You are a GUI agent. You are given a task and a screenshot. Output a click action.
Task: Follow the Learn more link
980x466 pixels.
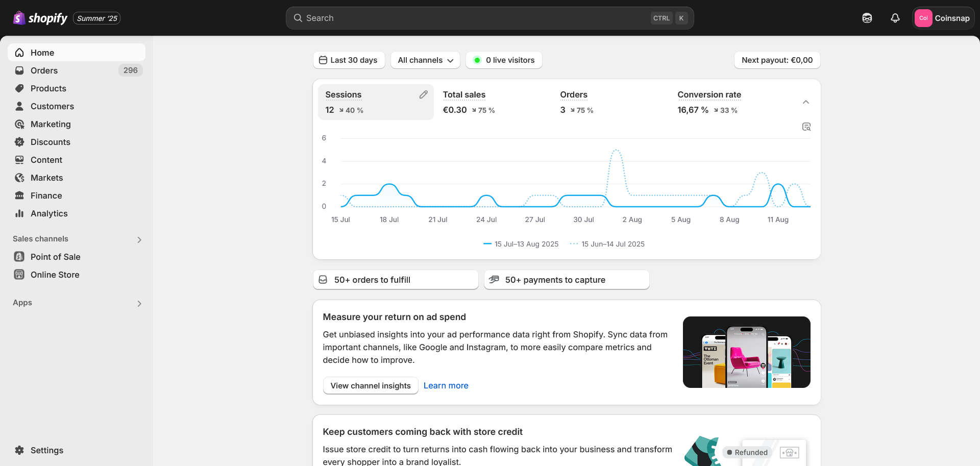coord(446,386)
